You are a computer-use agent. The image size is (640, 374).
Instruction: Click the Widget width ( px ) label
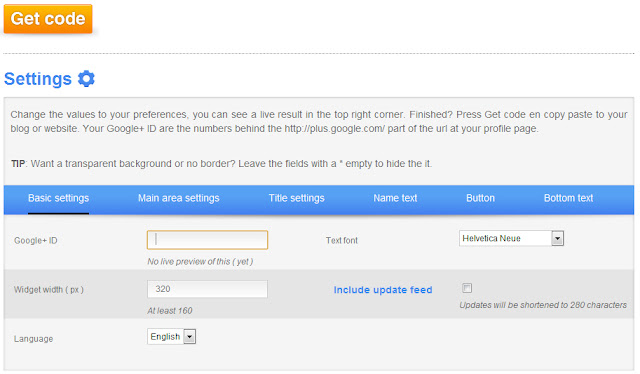(x=49, y=289)
